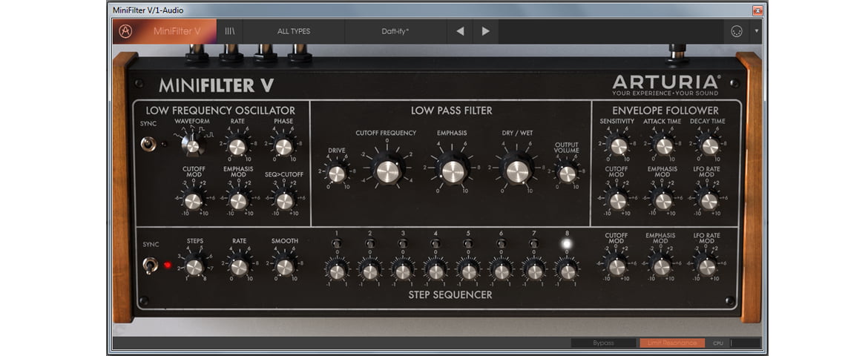
Task: Toggle the LFO SYNC switch
Action: [148, 144]
